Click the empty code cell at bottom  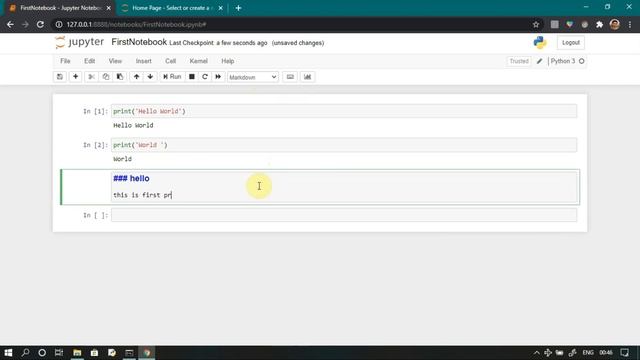point(344,215)
